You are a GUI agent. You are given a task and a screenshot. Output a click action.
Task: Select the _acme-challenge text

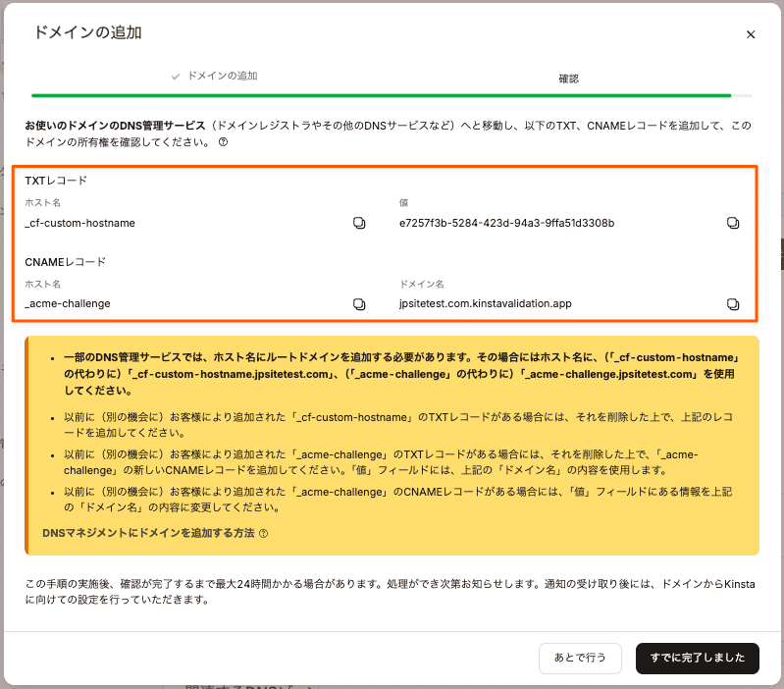(x=68, y=303)
